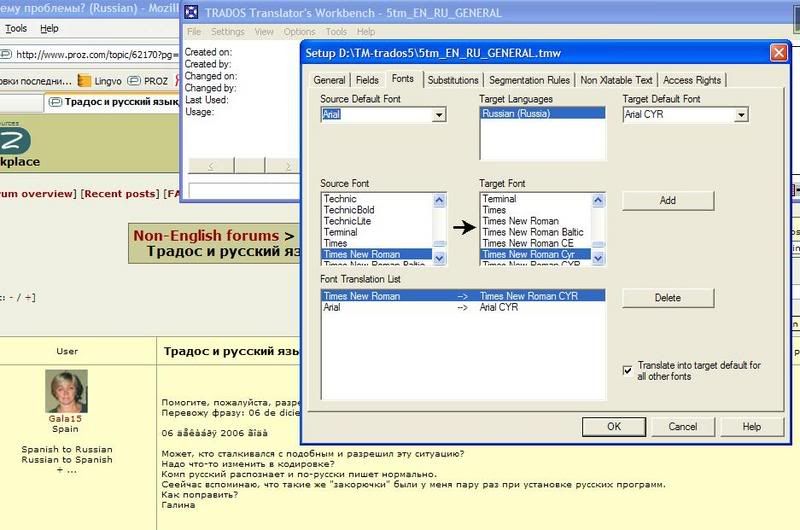Open Help menu in Mozilla browser
800x530 pixels.
(49, 29)
